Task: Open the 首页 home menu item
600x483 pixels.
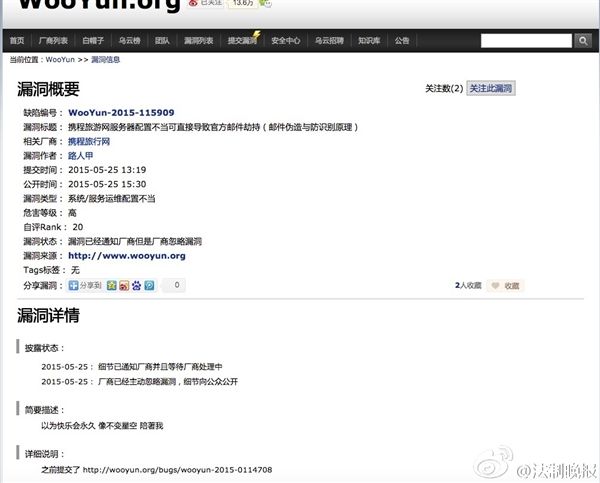Action: (x=17, y=41)
